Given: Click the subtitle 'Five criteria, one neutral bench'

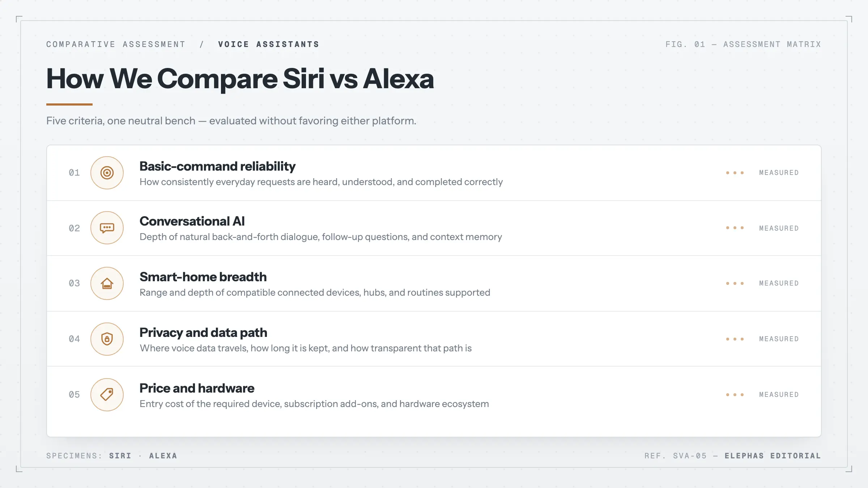Looking at the screenshot, I should pyautogui.click(x=121, y=121).
